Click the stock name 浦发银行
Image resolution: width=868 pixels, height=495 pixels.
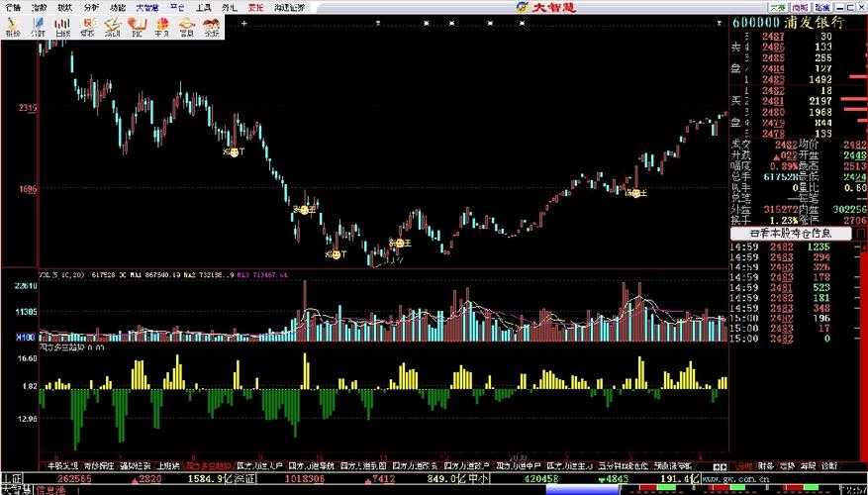click(x=814, y=23)
